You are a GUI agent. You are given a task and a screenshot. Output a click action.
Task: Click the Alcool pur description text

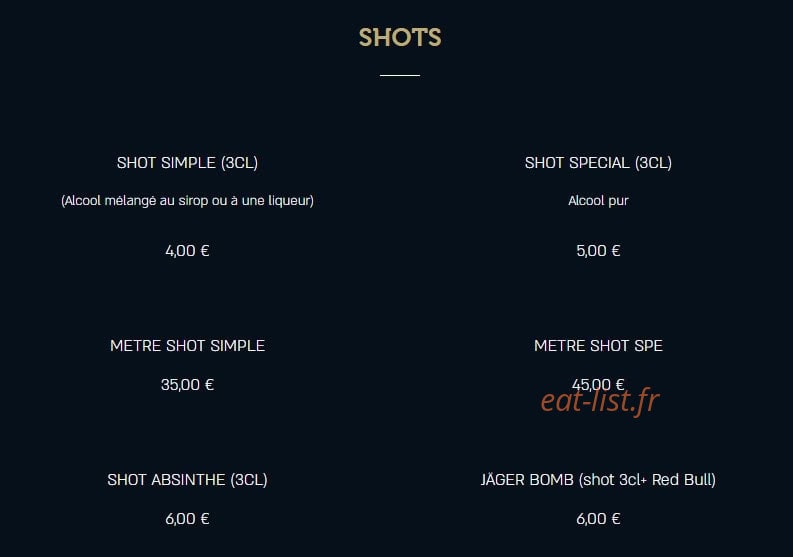coord(598,201)
